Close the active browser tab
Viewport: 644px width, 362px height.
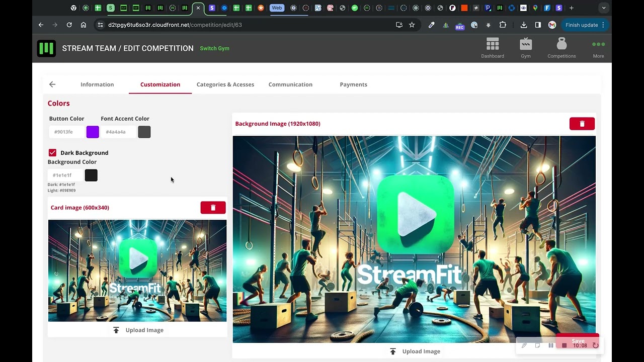pos(198,8)
